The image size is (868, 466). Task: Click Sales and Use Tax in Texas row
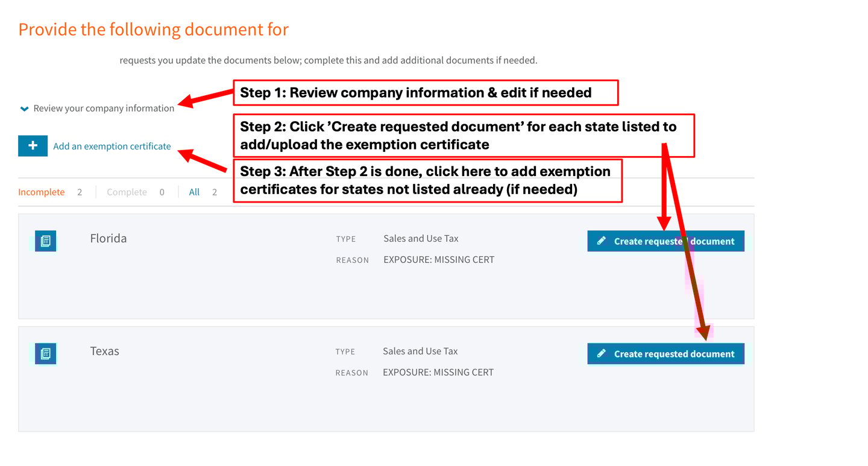tap(420, 351)
